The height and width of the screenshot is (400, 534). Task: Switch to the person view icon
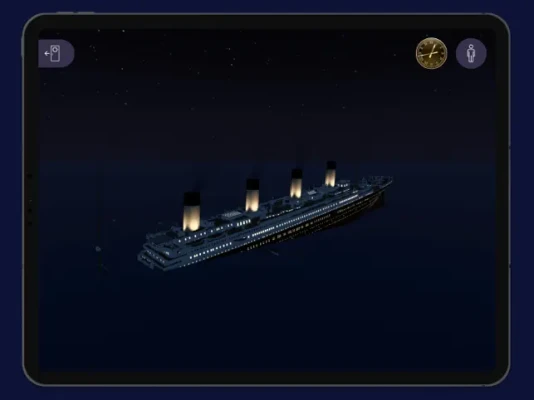(471, 53)
